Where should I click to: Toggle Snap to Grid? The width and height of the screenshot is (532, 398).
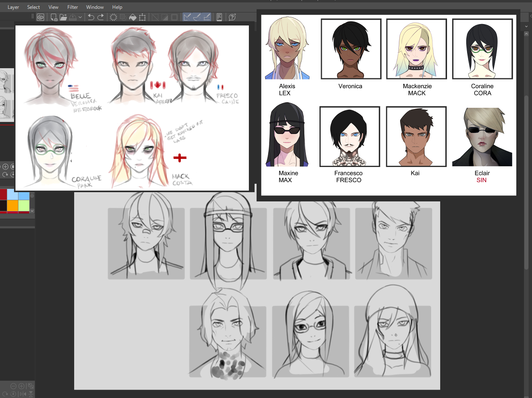(x=207, y=17)
